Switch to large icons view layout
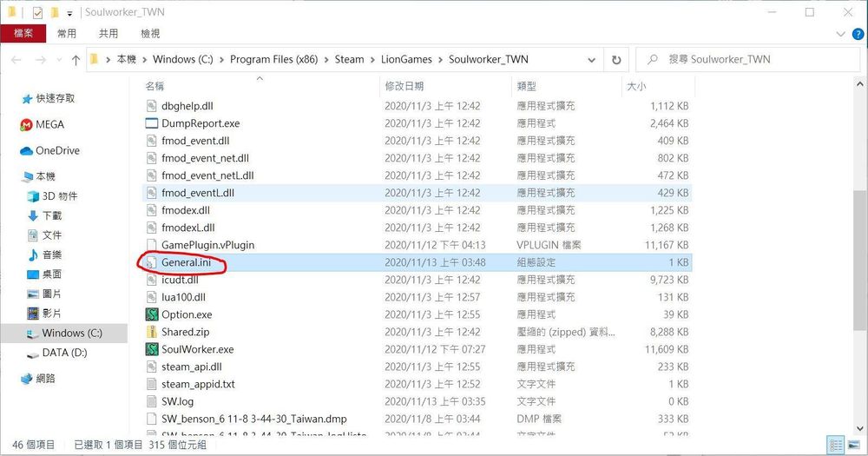 (x=853, y=445)
